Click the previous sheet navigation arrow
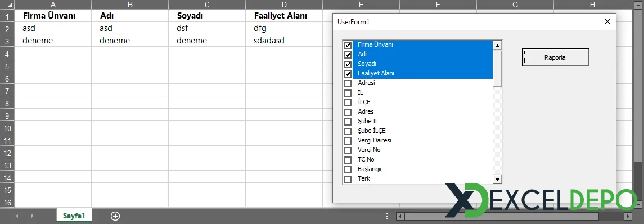 (17, 216)
